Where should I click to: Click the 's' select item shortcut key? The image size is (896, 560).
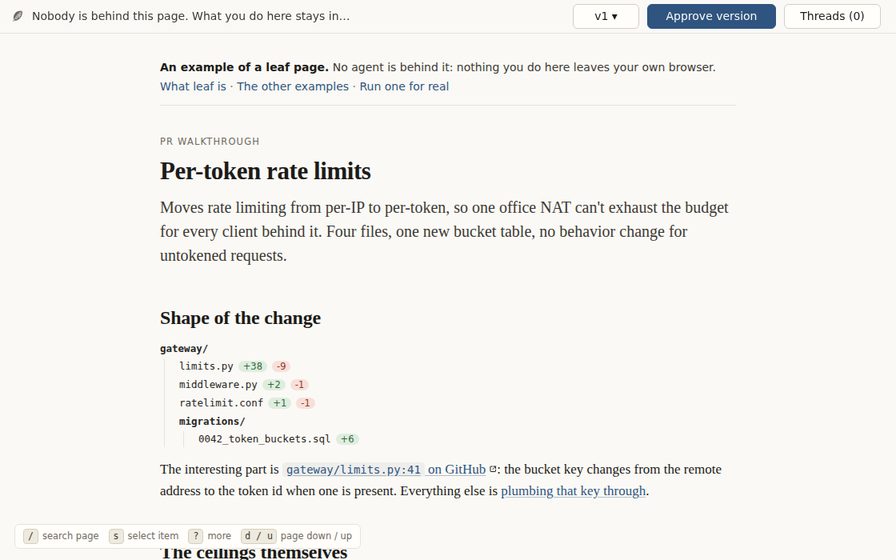click(x=116, y=536)
